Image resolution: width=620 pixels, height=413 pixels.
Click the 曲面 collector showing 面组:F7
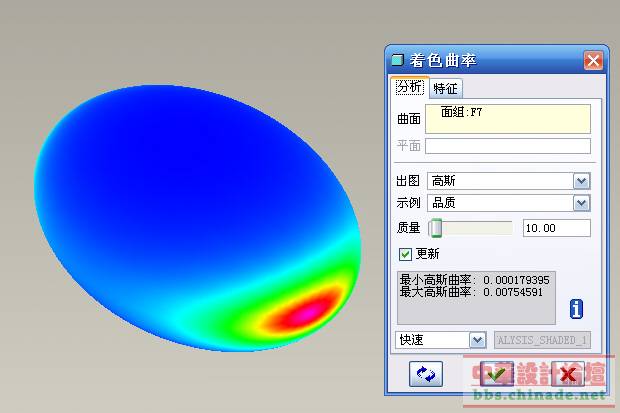(508, 119)
